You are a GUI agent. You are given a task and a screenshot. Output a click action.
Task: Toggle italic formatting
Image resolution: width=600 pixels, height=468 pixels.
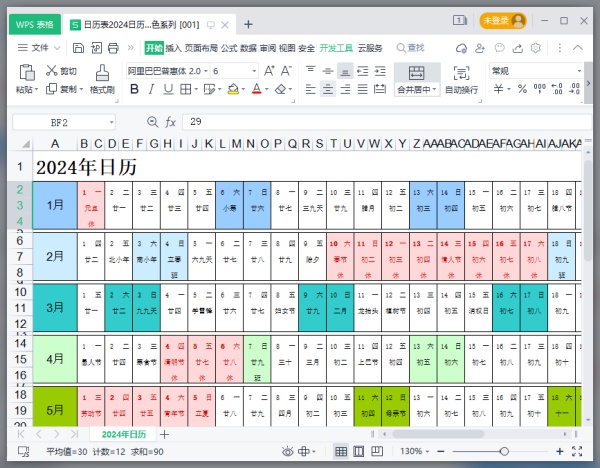(x=152, y=89)
